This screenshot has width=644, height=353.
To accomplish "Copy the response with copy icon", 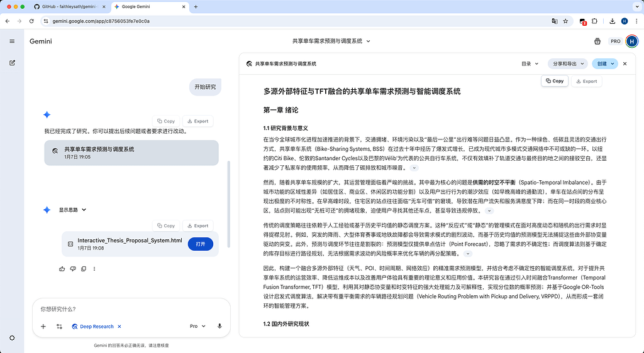I will point(84,269).
